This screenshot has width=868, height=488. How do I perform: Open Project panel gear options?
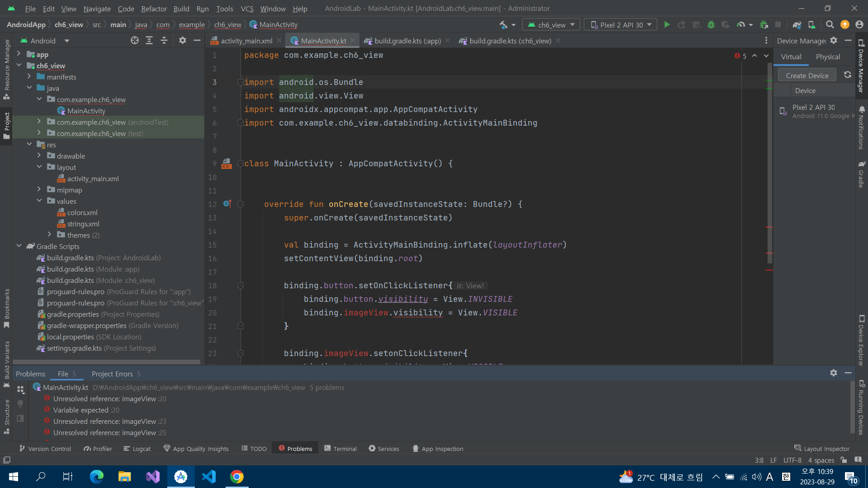(x=182, y=41)
